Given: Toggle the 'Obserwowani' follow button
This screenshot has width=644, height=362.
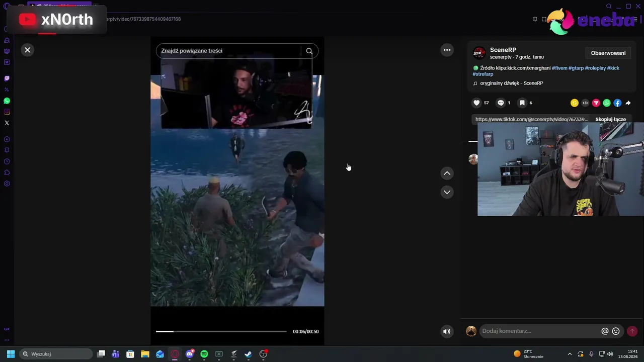Looking at the screenshot, I should point(608,53).
